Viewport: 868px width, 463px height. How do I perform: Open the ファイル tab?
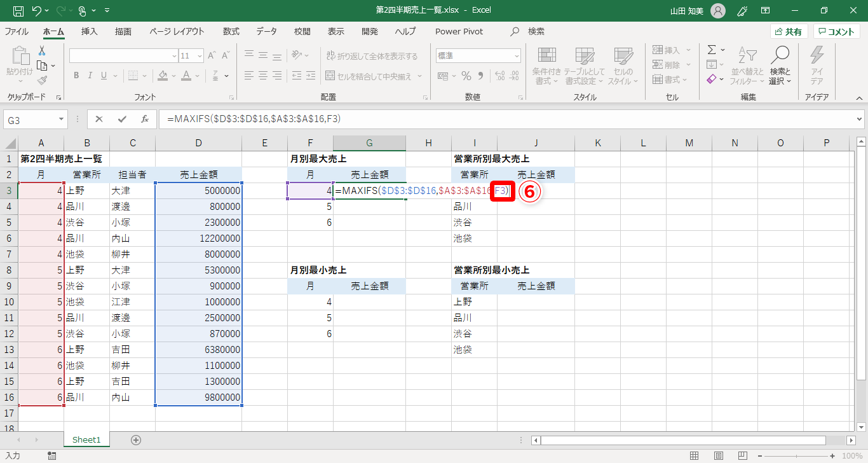click(17, 31)
